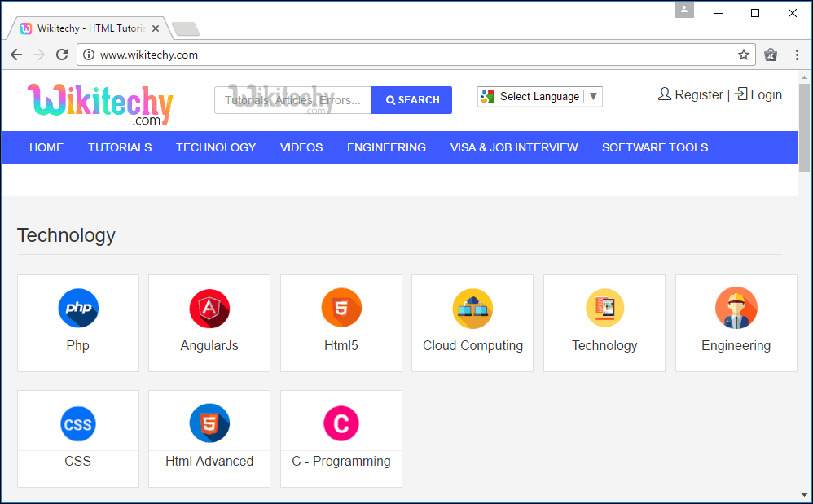
Task: Click the SEARCH button
Action: 411,99
